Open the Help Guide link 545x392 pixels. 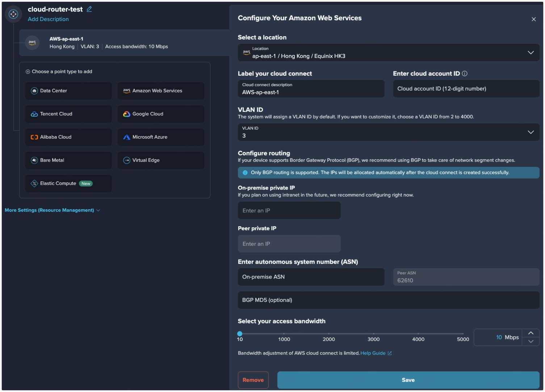click(x=373, y=353)
